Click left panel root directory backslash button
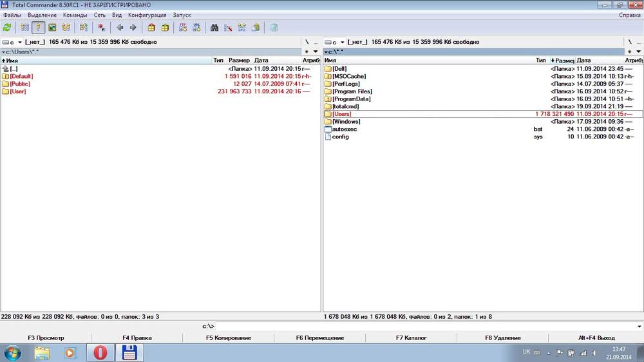 [x=307, y=42]
